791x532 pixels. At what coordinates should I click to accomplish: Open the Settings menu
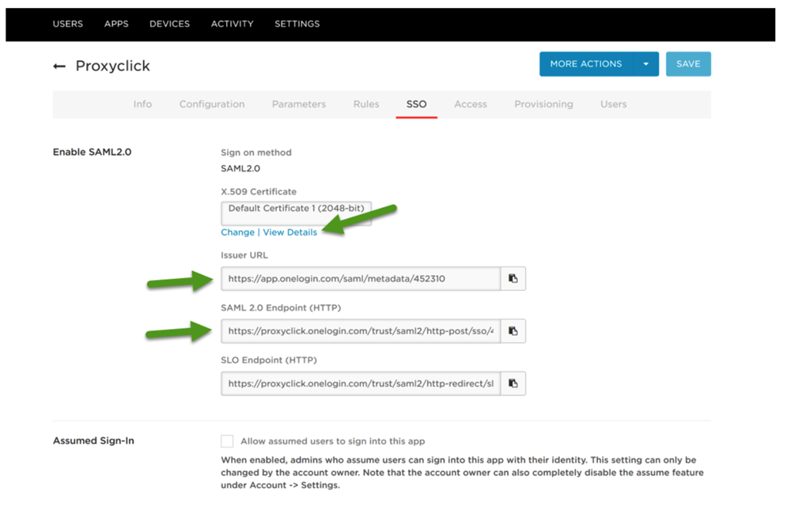pos(297,24)
